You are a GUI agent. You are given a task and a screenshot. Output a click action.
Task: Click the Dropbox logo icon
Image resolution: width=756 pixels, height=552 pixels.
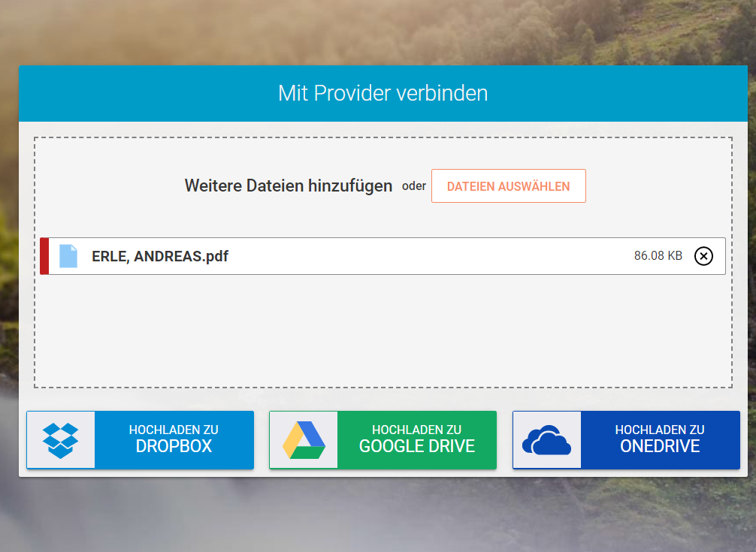(60, 440)
